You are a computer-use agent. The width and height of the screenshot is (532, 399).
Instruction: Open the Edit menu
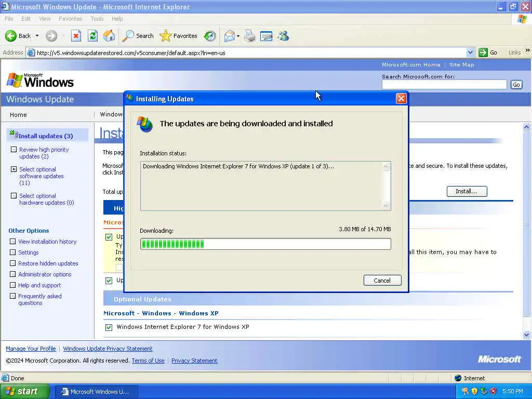click(x=26, y=19)
